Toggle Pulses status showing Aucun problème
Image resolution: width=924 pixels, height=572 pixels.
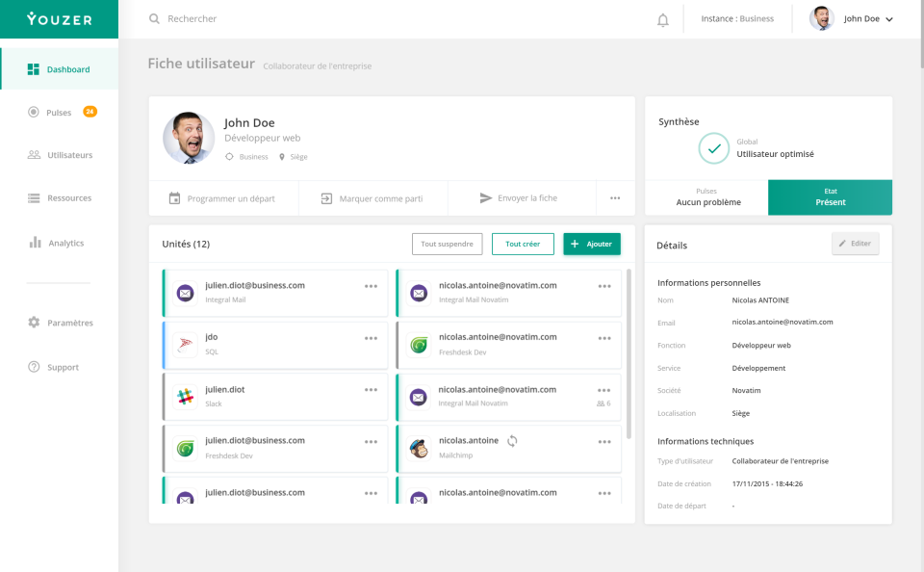click(x=706, y=196)
